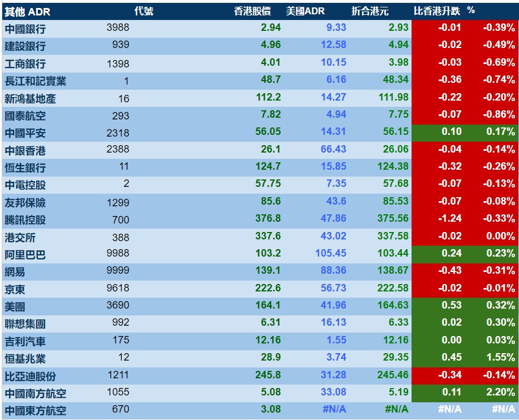Click converted HKD value 111.98
This screenshot has width=519, height=420.
tap(394, 97)
